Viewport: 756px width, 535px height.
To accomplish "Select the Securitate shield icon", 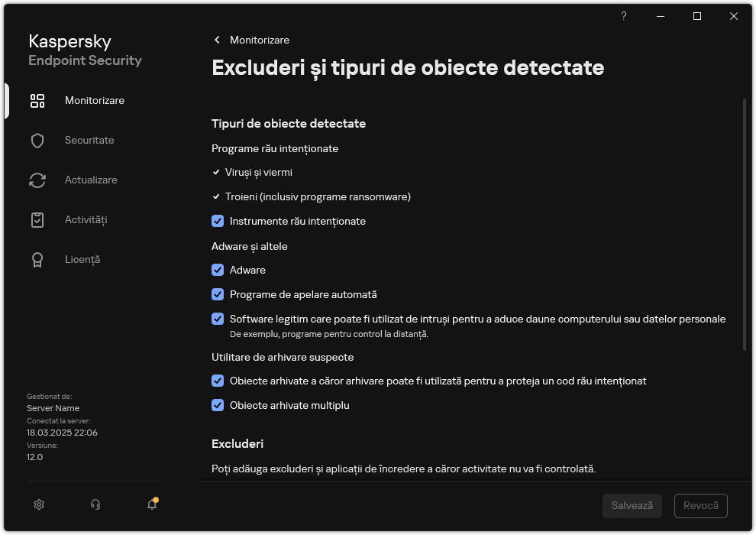I will pos(89,140).
